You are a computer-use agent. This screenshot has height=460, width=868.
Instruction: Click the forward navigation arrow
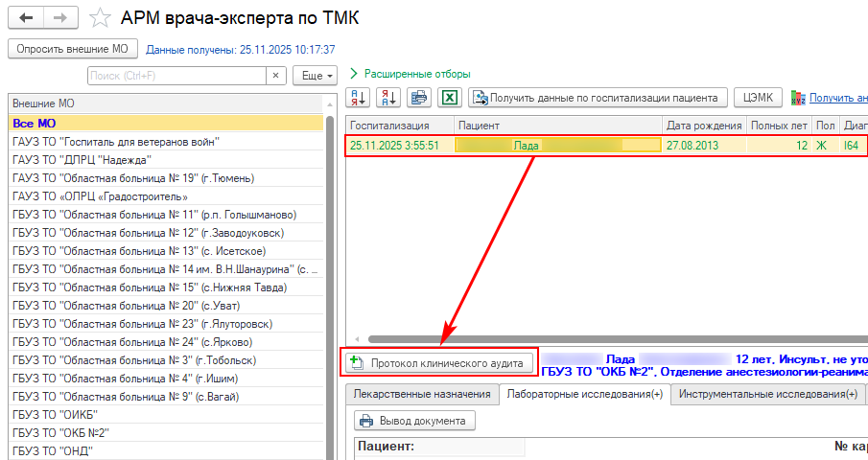[x=59, y=17]
